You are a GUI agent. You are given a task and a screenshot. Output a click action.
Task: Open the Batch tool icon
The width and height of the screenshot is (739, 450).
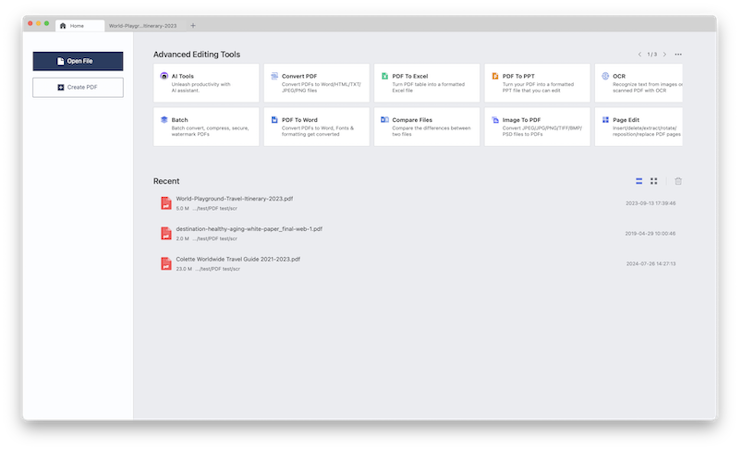tap(164, 120)
